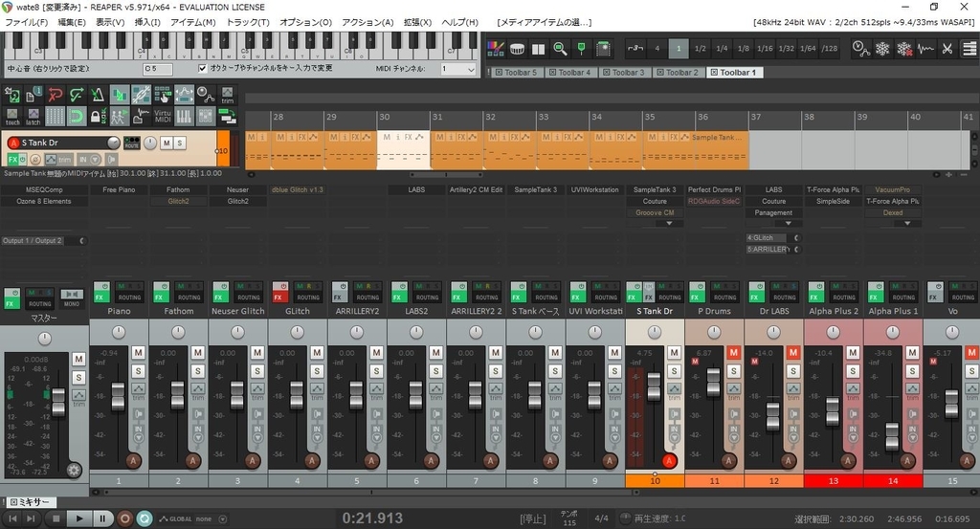The image size is (980, 529).
Task: Expand the S Tank Dr FX list arrow
Action: tap(669, 224)
